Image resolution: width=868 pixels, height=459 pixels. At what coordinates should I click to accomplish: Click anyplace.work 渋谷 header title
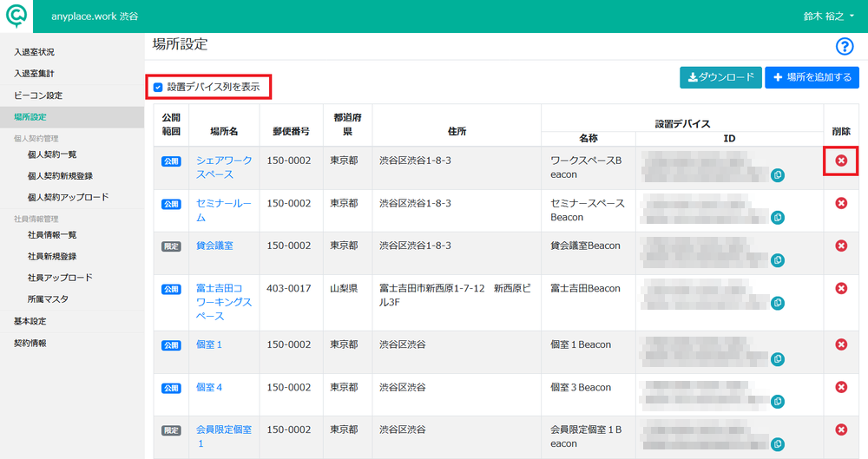point(95,16)
